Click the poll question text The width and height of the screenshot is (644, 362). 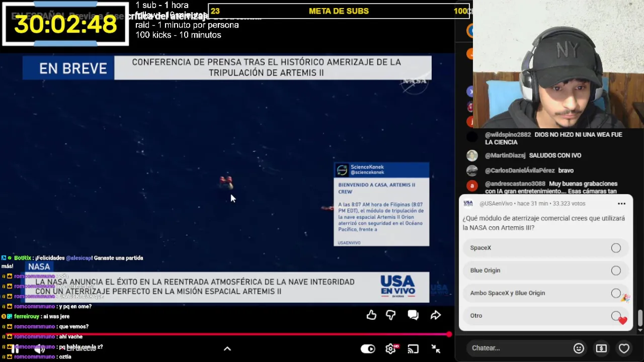[543, 223]
